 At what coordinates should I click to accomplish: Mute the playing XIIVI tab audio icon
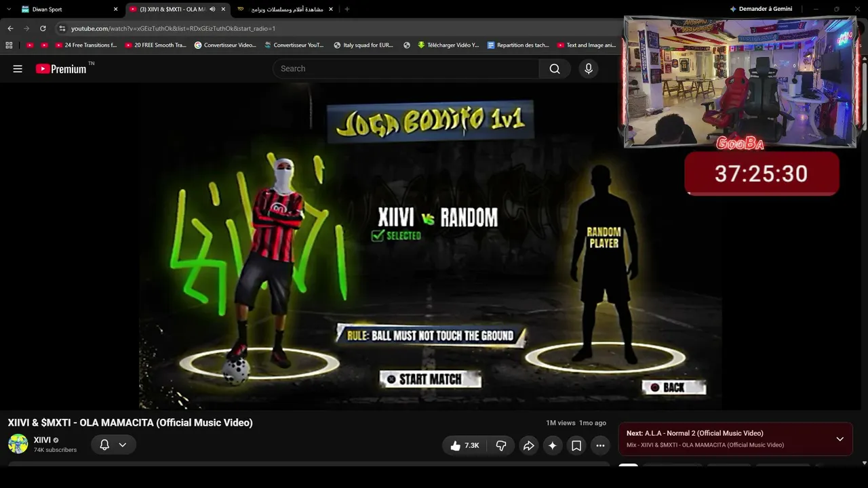[212, 9]
